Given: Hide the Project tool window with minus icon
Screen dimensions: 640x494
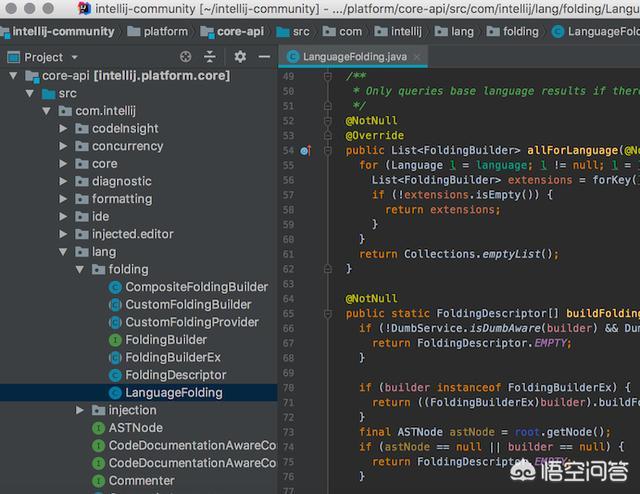Looking at the screenshot, I should coord(262,57).
